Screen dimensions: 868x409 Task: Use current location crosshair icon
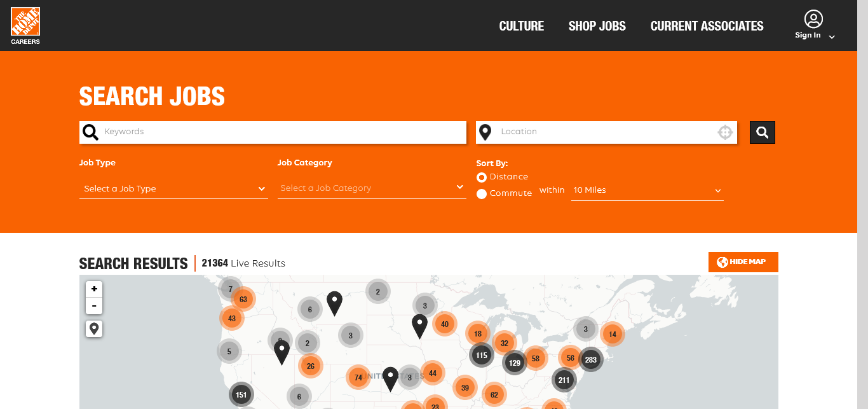tap(725, 132)
